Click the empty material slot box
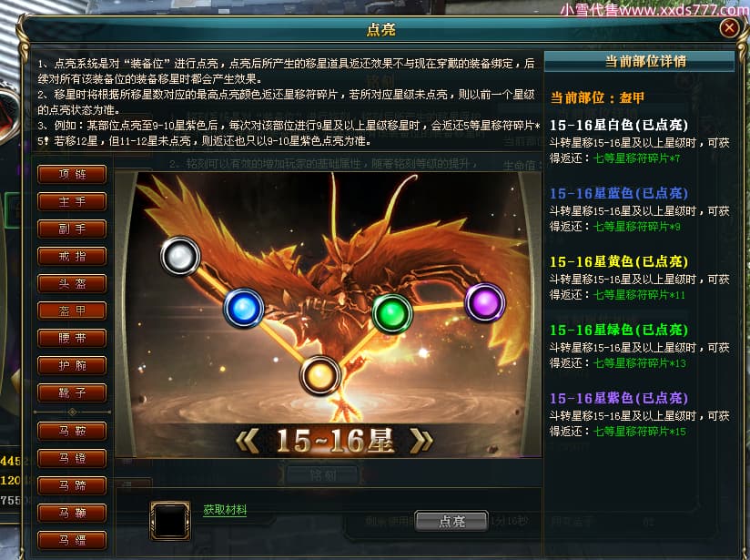Viewport: 750px width, 560px height. [x=170, y=521]
